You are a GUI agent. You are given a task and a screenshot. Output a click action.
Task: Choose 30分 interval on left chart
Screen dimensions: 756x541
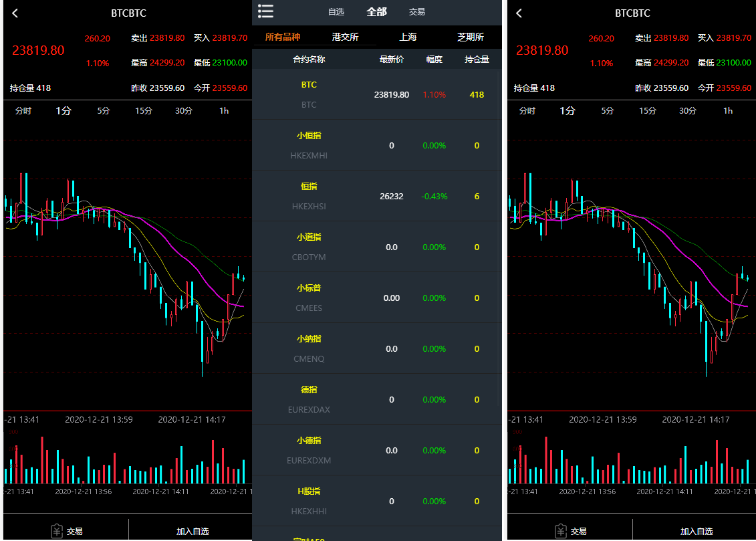coord(184,111)
